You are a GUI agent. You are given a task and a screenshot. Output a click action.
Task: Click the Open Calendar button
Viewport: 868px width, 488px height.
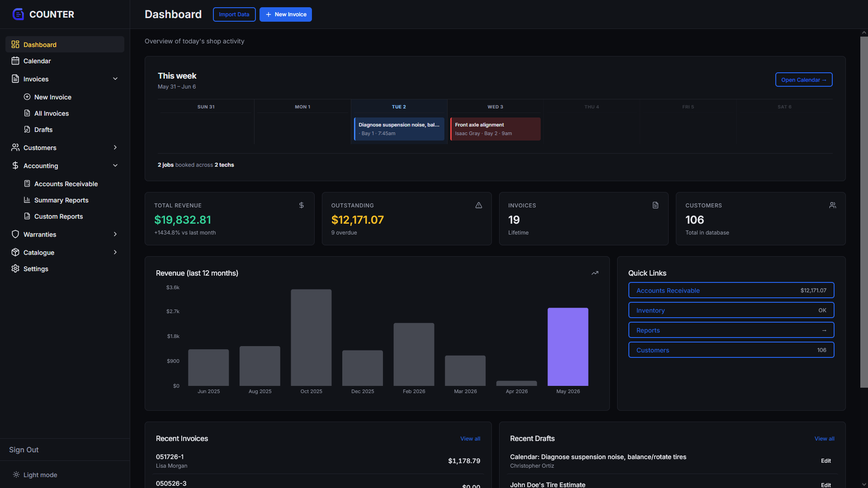coord(804,80)
